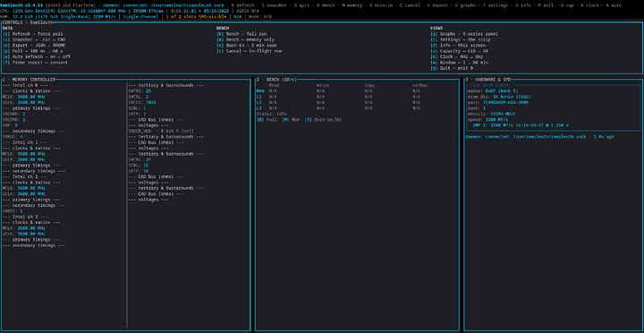Toggle 'Auto refresh – on / off' entry
The width and height of the screenshot is (644, 333).
pos(37,56)
